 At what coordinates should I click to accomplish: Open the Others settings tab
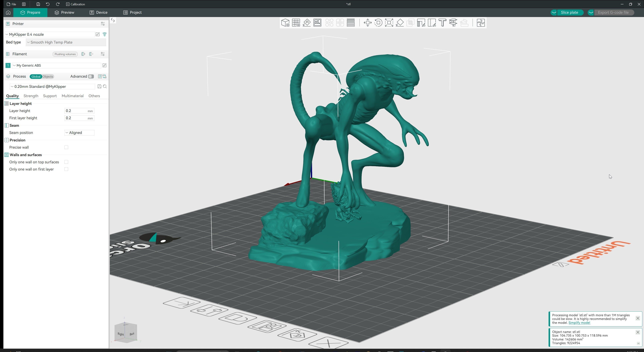point(94,96)
